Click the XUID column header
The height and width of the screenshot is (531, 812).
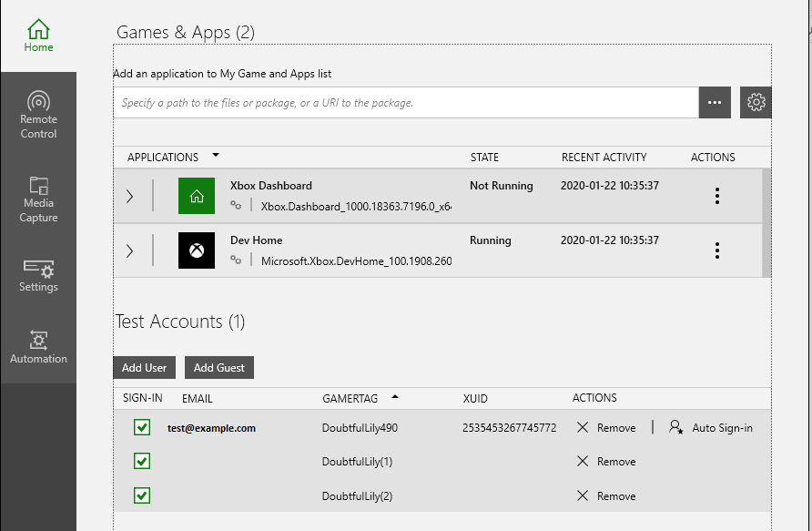pyautogui.click(x=475, y=398)
